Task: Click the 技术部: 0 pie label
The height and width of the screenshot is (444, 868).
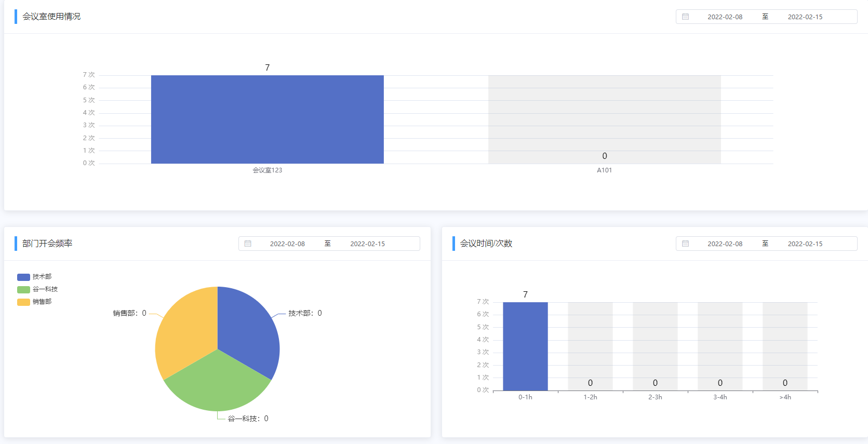Action: click(305, 313)
